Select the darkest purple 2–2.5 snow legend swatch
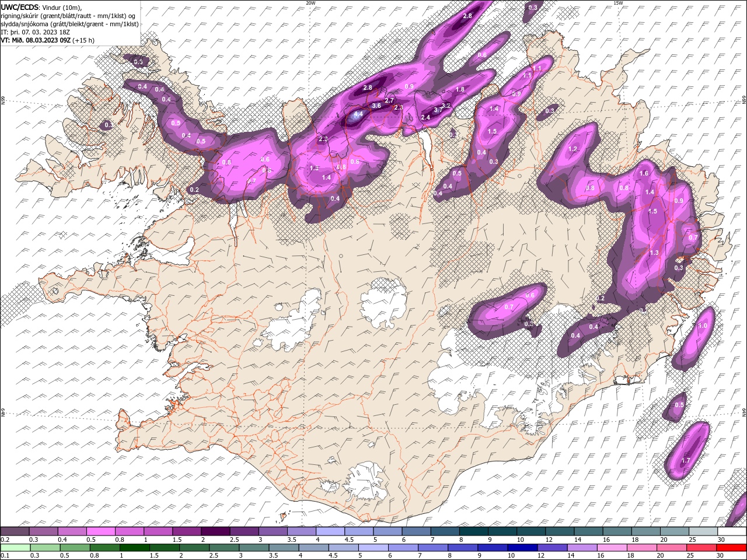This screenshot has height=560, width=747. pos(215,531)
